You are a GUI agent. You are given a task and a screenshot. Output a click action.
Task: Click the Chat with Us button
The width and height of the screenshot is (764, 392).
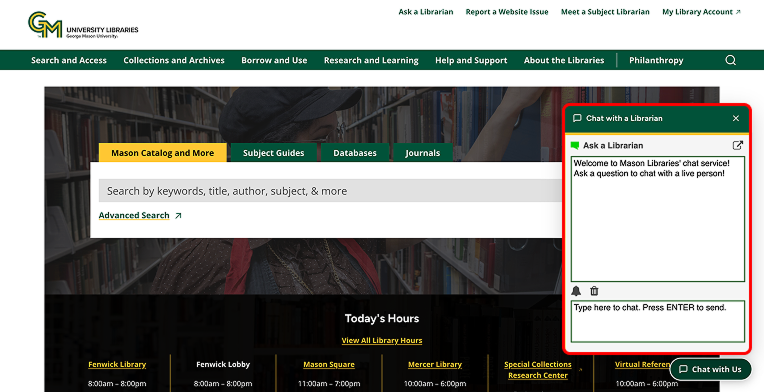710,369
